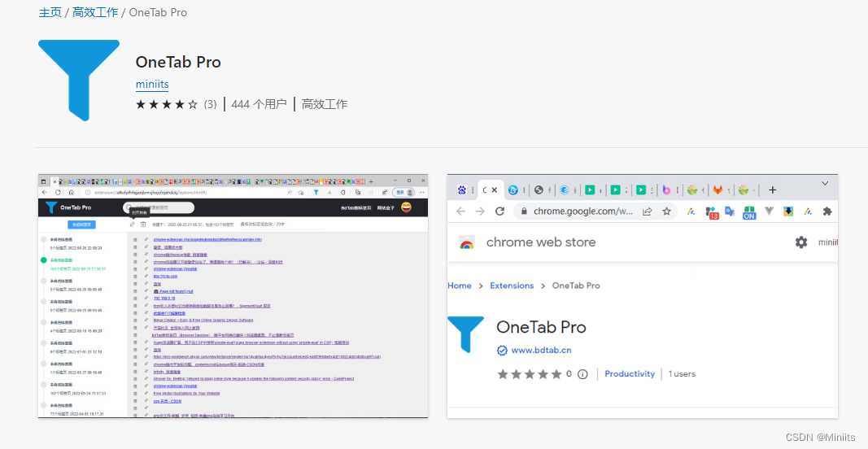Open the extension showing the red 13 badge
This screenshot has width=868, height=449.
pos(712,212)
